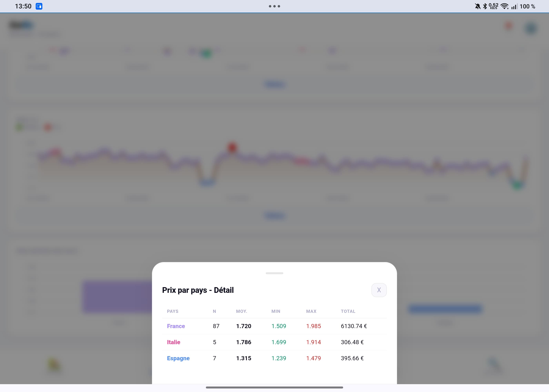This screenshot has width=549, height=392.
Task: Tap the bottom home gesture bar
Action: [x=274, y=387]
